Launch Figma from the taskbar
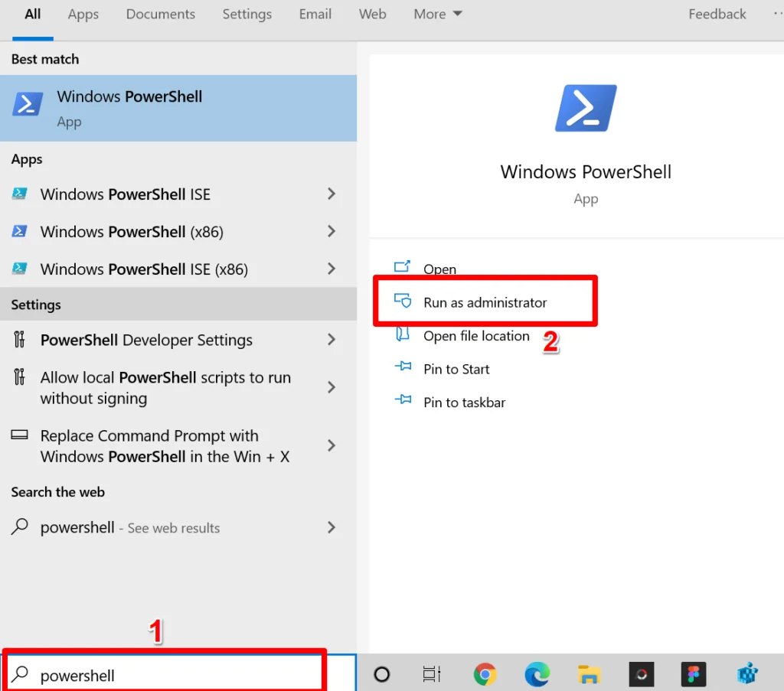Viewport: 784px width, 691px height. 694,674
